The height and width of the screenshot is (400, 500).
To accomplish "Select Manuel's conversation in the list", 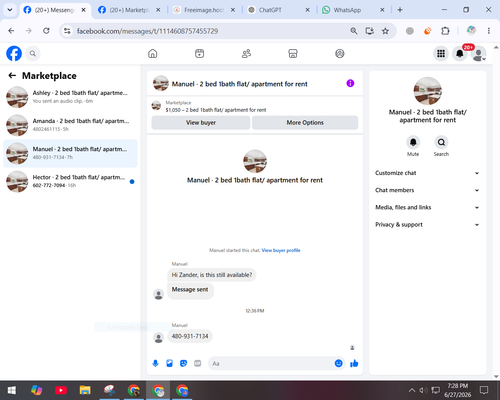I will pyautogui.click(x=70, y=153).
